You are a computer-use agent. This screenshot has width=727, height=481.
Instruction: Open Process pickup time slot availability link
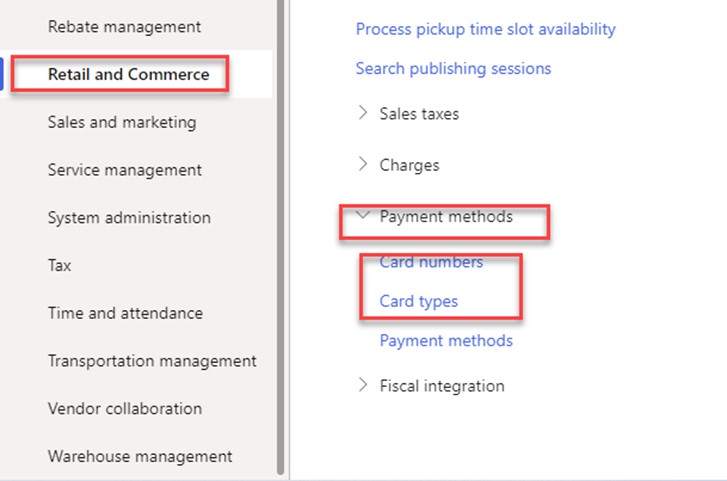pos(485,29)
